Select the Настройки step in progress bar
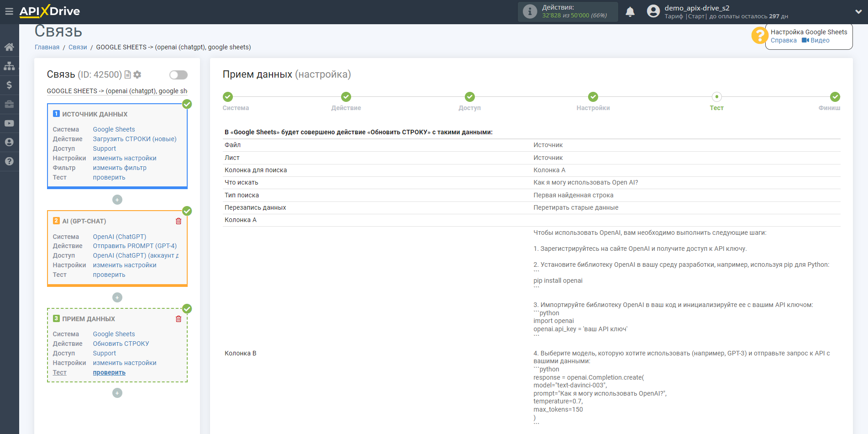The height and width of the screenshot is (434, 868). pos(593,97)
